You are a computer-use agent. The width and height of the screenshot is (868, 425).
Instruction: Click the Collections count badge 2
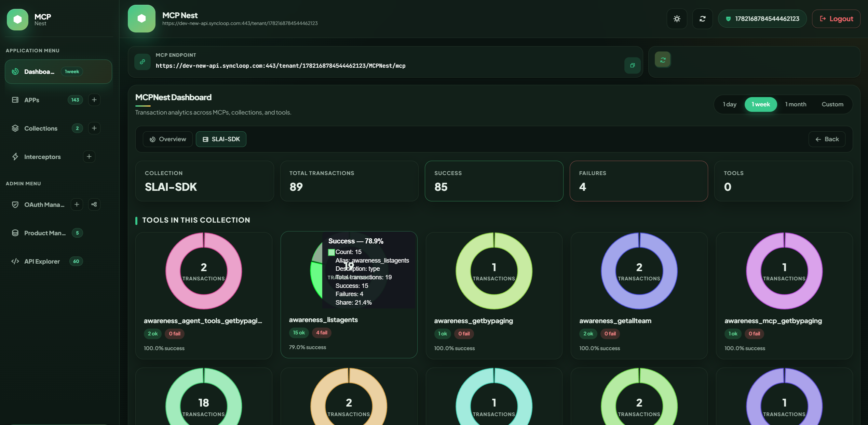tap(77, 128)
